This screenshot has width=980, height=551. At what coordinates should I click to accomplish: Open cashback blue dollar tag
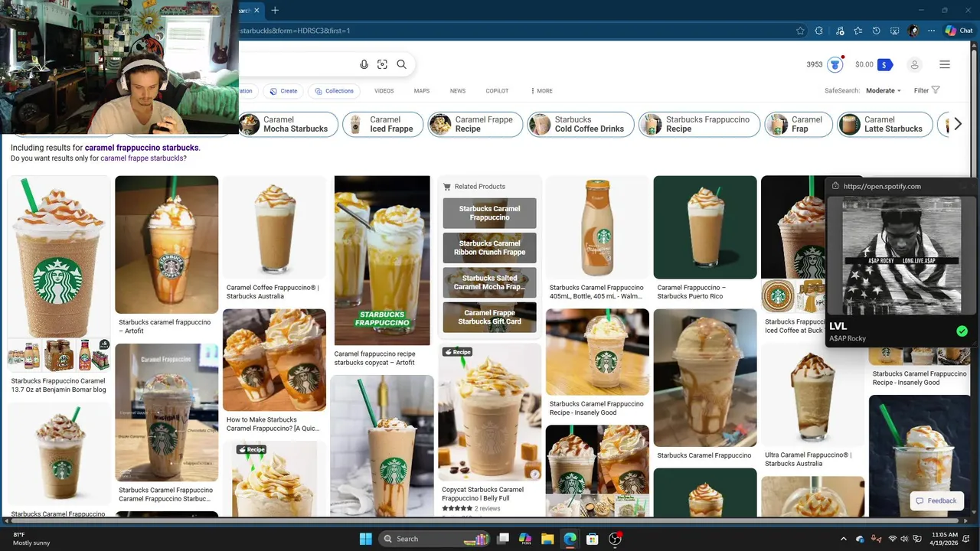click(x=885, y=64)
